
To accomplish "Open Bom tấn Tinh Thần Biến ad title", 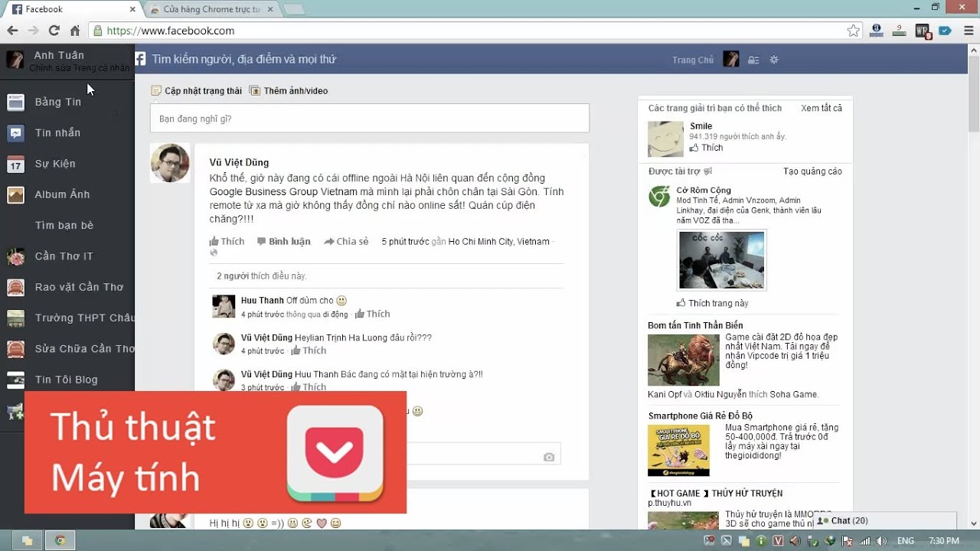I will click(x=695, y=325).
